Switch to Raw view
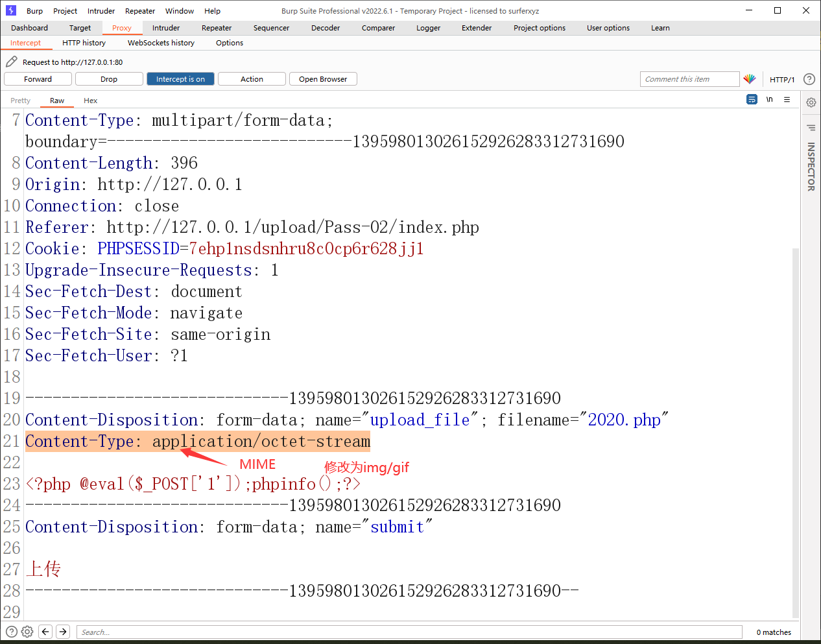821x644 pixels. (x=57, y=101)
